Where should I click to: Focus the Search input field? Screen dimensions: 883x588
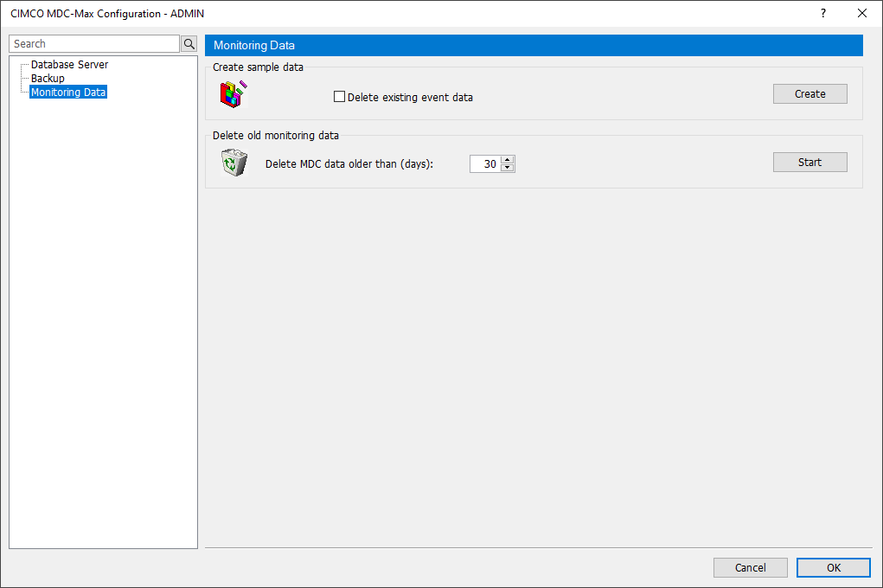point(94,44)
